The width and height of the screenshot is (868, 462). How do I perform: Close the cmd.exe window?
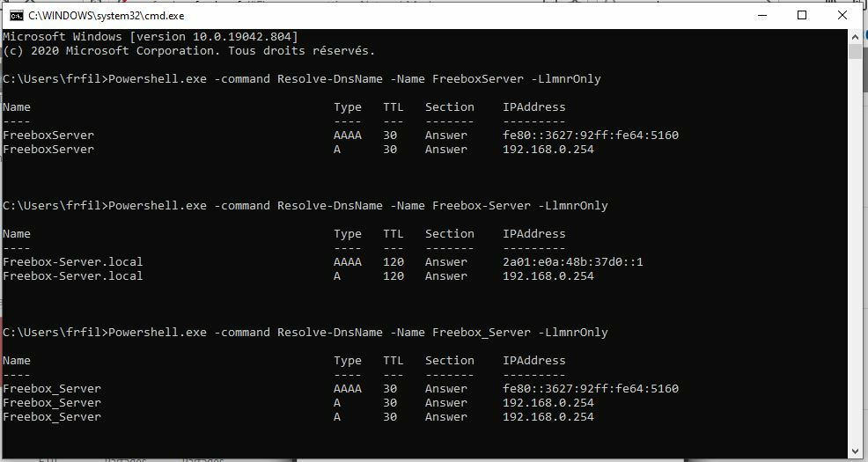coord(843,15)
